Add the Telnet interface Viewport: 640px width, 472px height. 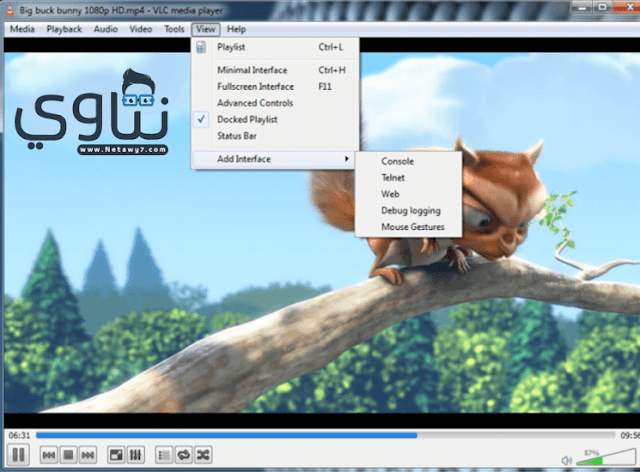(409, 178)
